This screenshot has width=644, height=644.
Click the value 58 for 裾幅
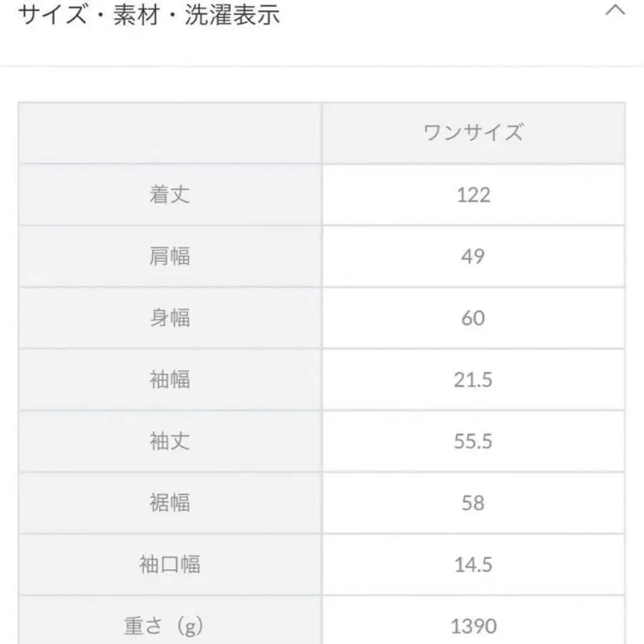pyautogui.click(x=474, y=503)
